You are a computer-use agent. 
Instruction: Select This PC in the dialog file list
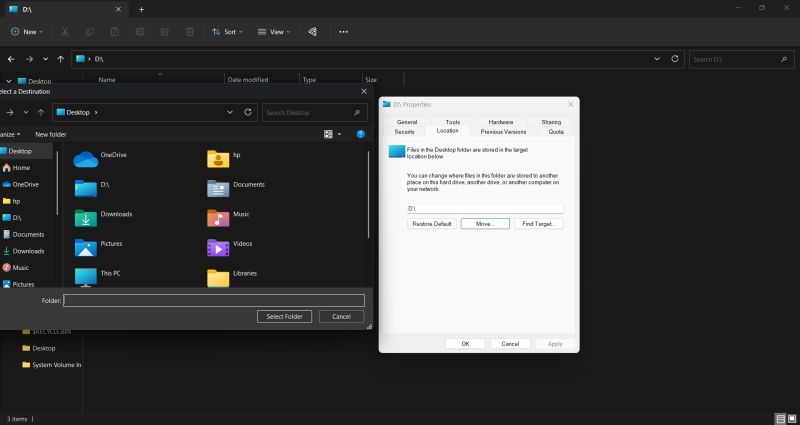(97, 277)
